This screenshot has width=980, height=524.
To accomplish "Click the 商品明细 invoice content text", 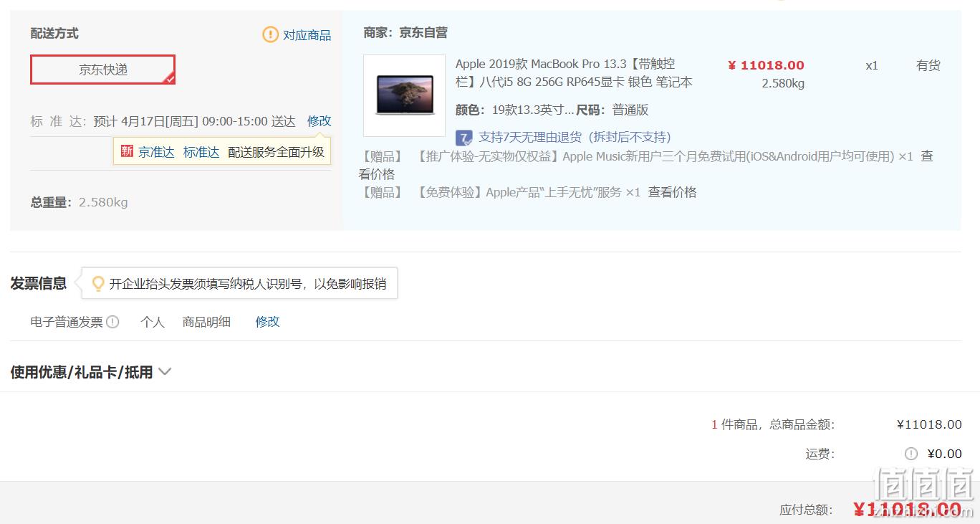I will tap(207, 322).
